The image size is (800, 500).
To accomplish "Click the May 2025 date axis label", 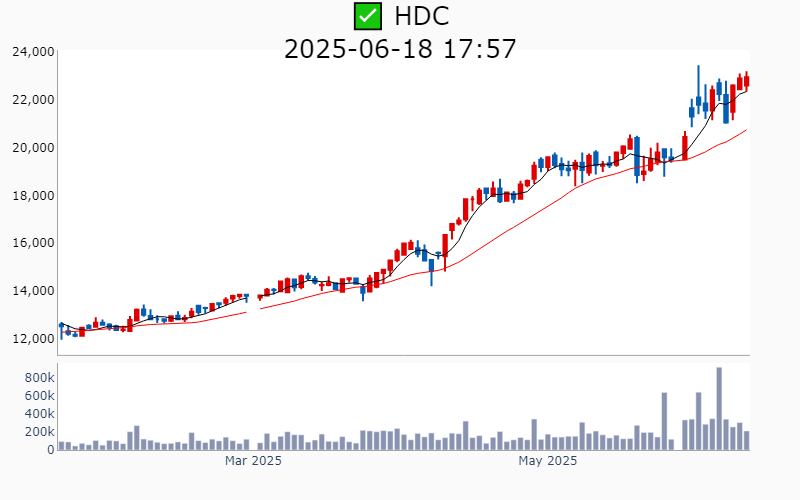I will (547, 461).
